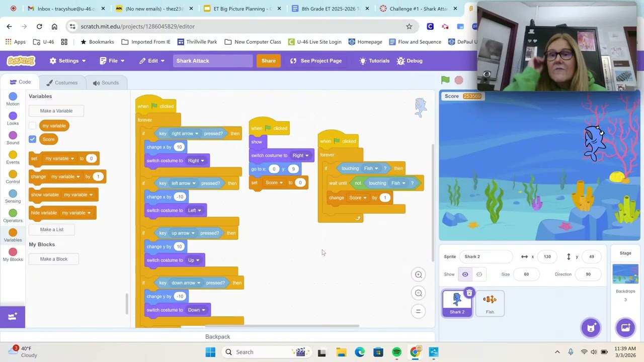Stop the project with red stop button
This screenshot has width=644, height=362.
tap(459, 80)
